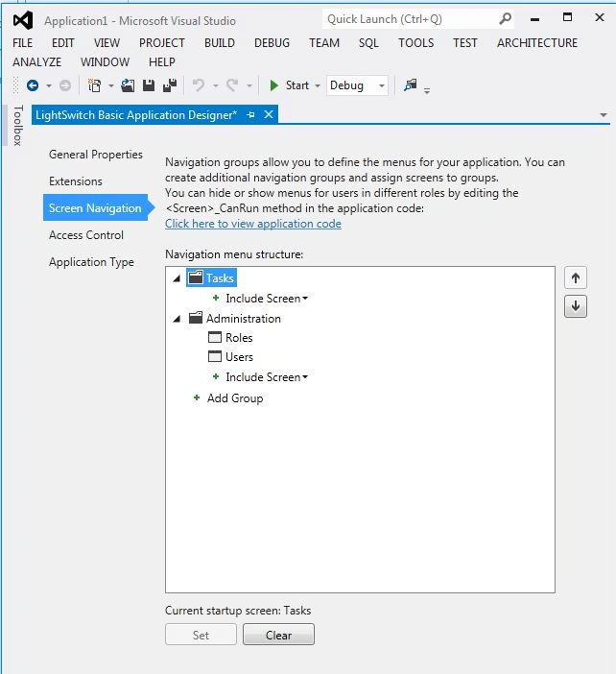Image resolution: width=616 pixels, height=674 pixels.
Task: Click the Find in Files toolbar icon
Action: pyautogui.click(x=411, y=85)
